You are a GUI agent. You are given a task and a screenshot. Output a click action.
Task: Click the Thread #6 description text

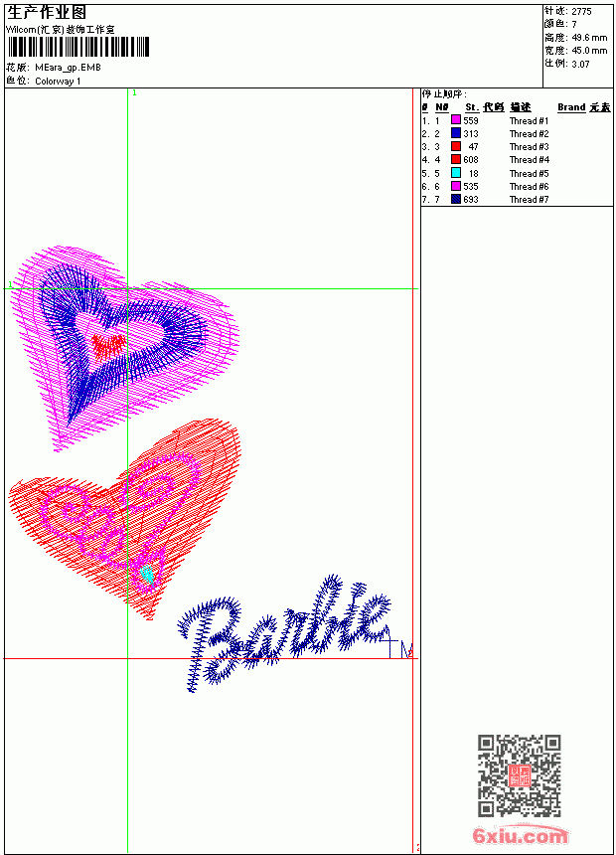click(x=529, y=187)
